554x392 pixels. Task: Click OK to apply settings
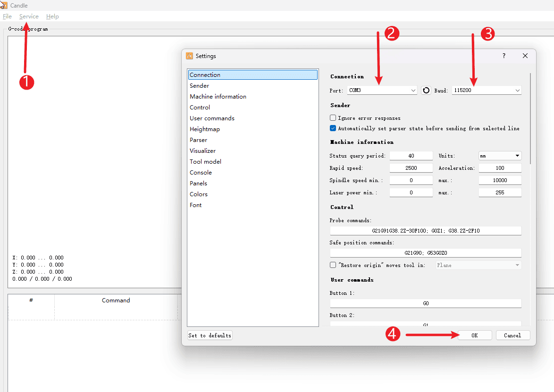tap(475, 335)
